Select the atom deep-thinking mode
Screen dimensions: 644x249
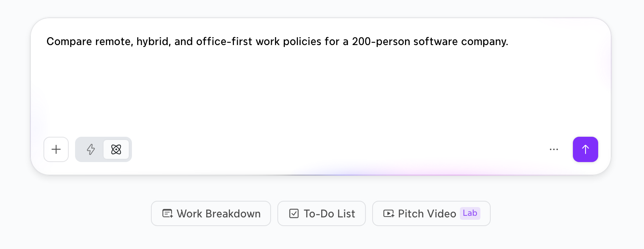116,149
